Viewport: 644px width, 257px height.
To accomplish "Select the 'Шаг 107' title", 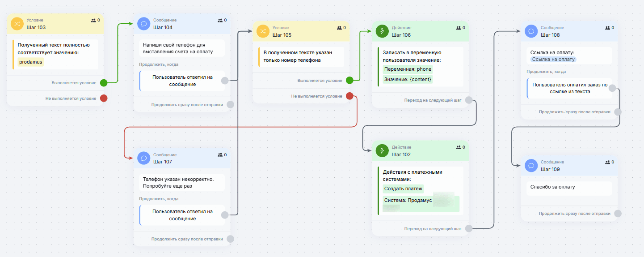I will coord(163,162).
